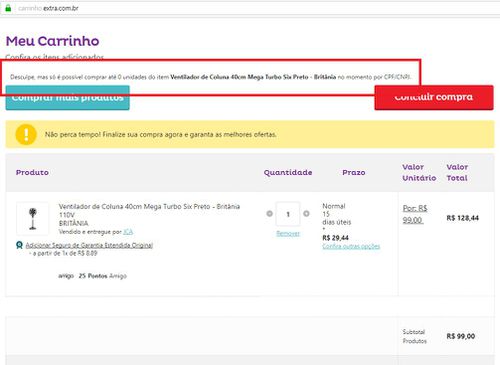500x365 pixels.
Task: Click the shipping cost R$ 29,44
Action: tap(335, 238)
